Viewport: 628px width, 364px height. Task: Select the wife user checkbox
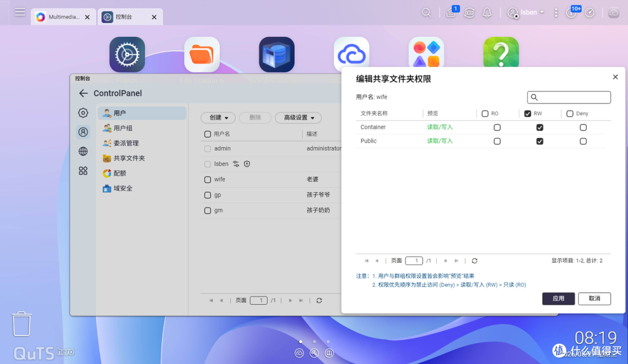(x=208, y=180)
